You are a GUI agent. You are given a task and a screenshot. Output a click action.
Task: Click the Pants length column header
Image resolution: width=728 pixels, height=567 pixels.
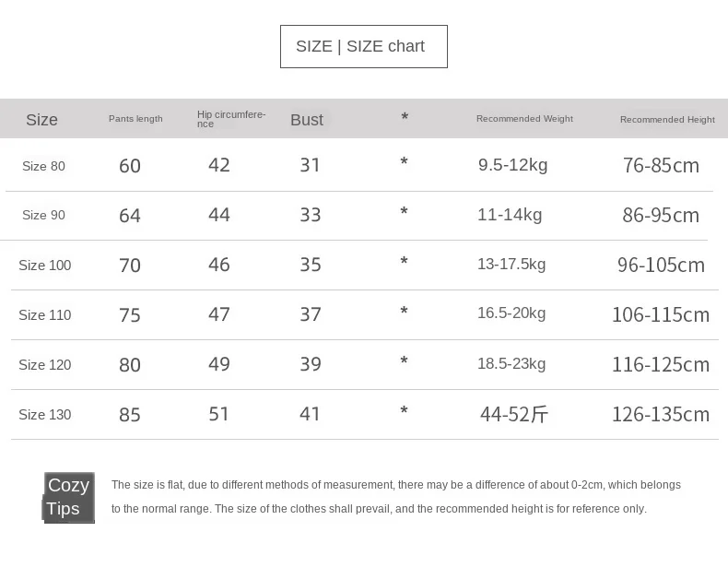tap(135, 119)
